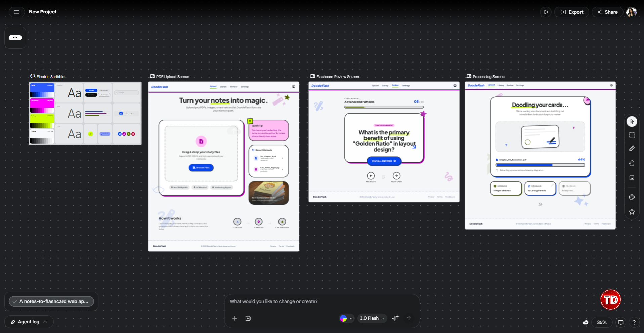Open the image tool in the sidebar
Viewport: 644px width, 333px height.
tap(632, 178)
